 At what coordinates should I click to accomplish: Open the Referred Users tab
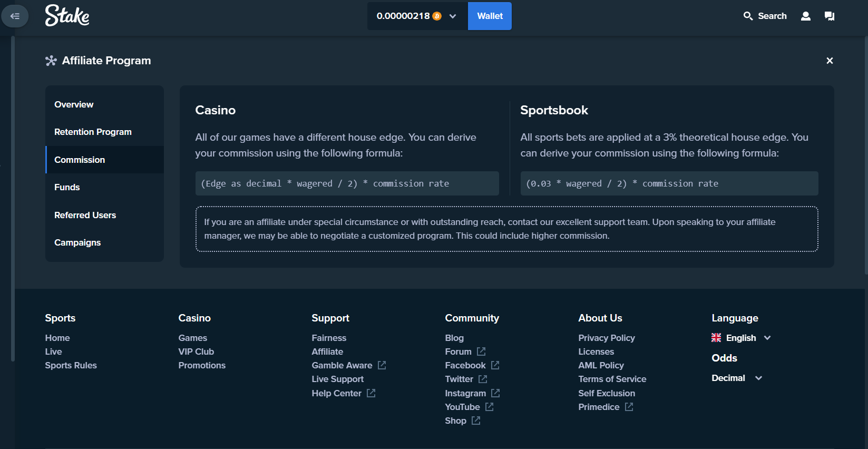click(85, 215)
